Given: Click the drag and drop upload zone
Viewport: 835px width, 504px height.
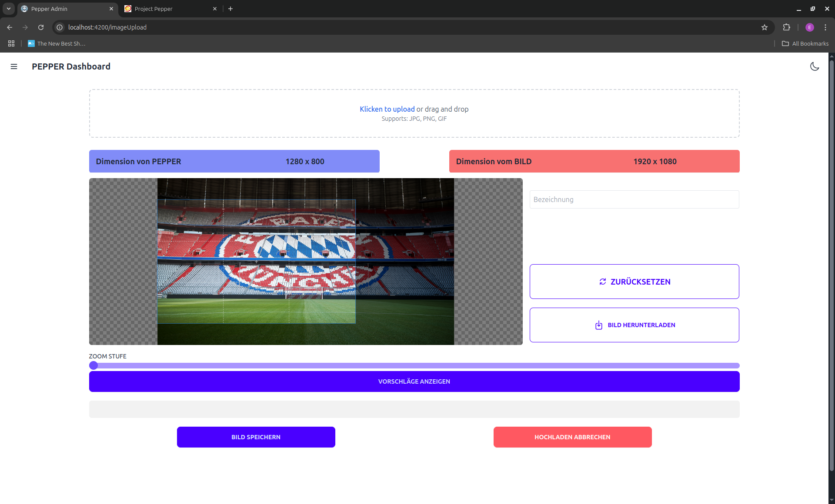Looking at the screenshot, I should [x=414, y=113].
